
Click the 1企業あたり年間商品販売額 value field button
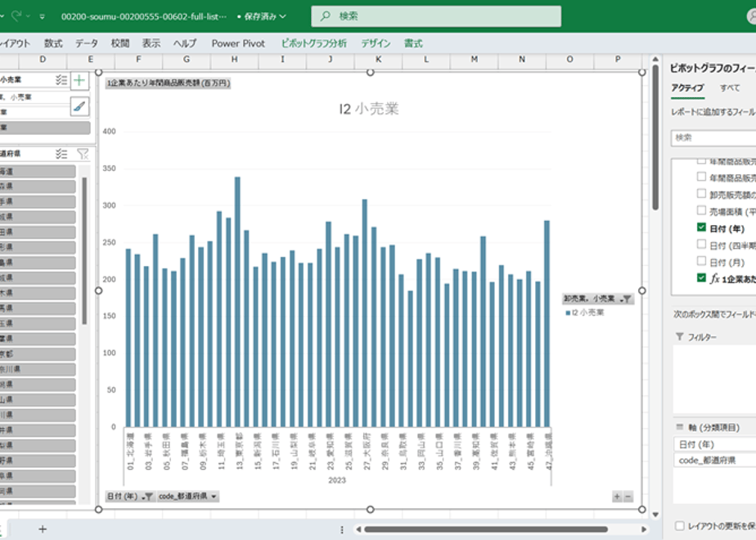(169, 83)
